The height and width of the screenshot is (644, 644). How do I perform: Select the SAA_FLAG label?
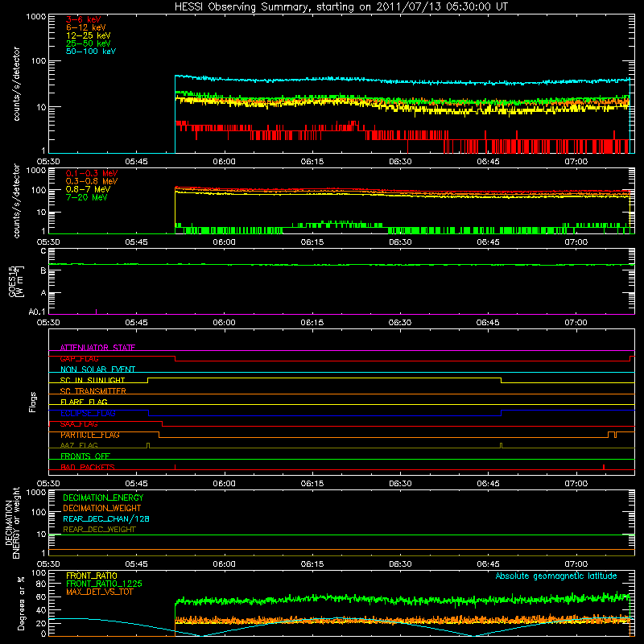click(x=79, y=424)
